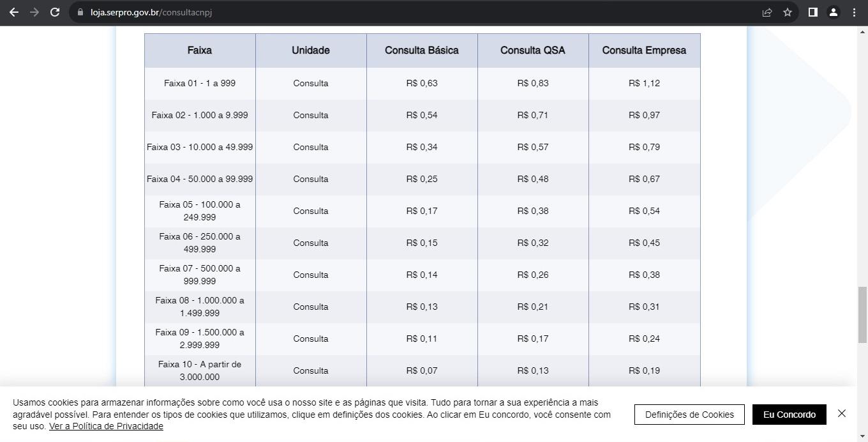Click the scrollbar up arrow
This screenshot has width=868, height=442.
862,31
